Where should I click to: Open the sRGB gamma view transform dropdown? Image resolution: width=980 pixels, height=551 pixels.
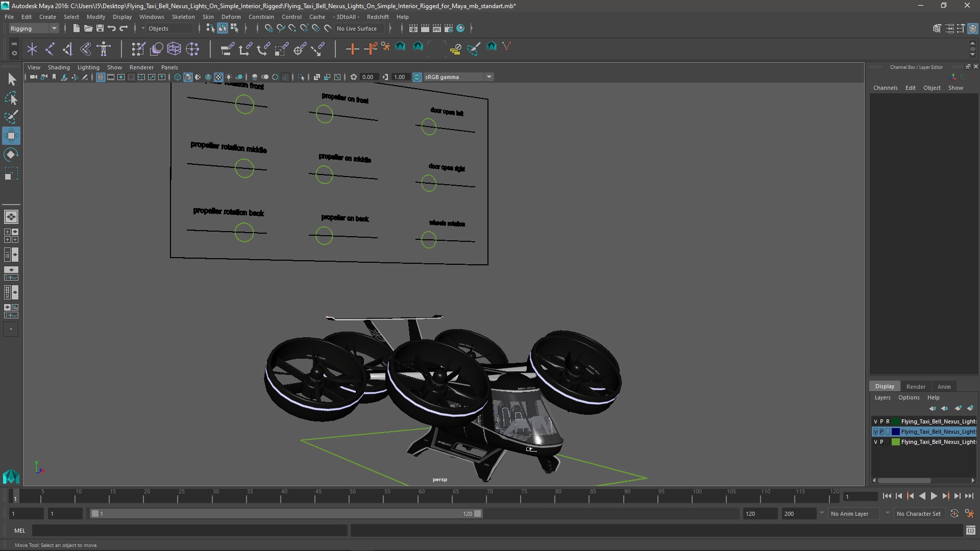[x=458, y=77]
